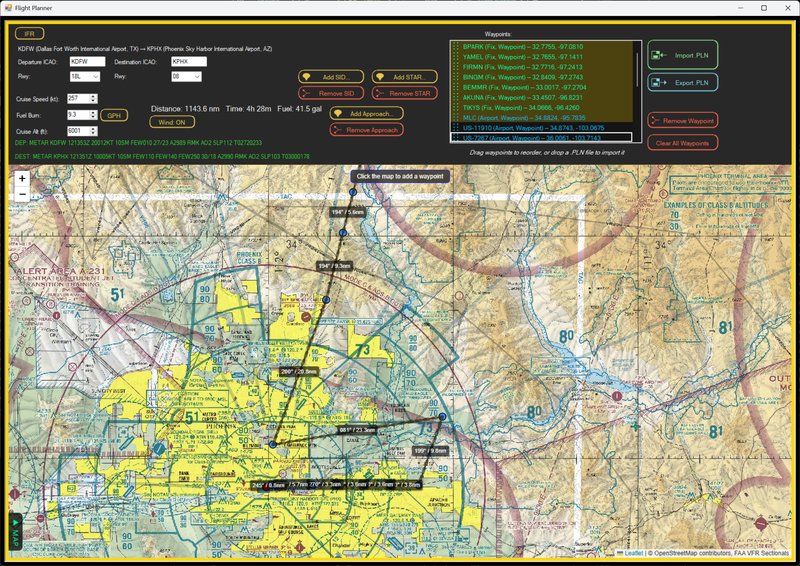Toggle the IFR flight rules button

30,33
